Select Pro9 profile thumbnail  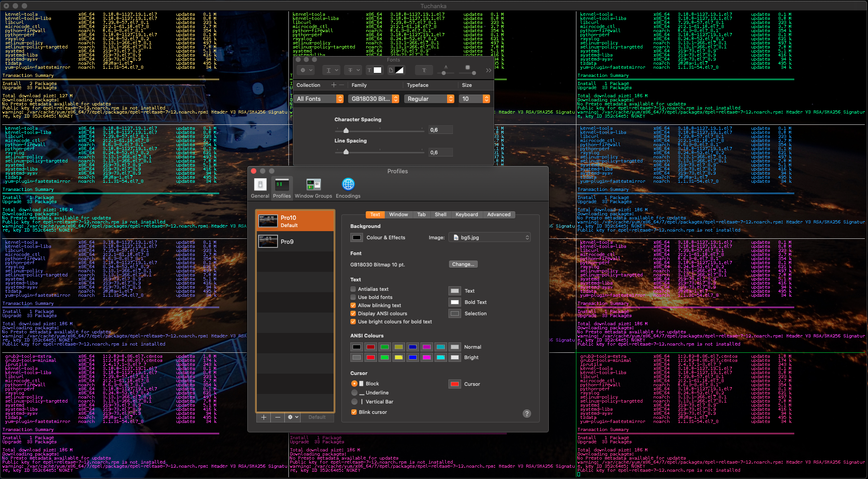(268, 242)
